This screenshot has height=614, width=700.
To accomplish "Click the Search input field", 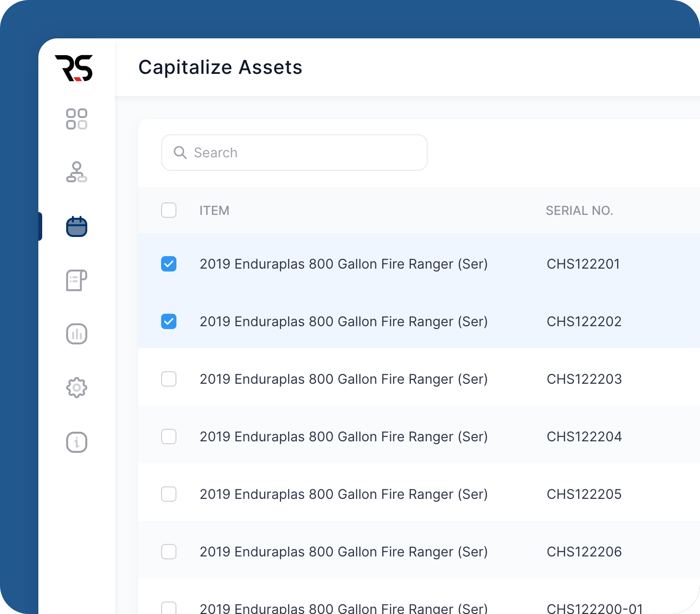I will (x=294, y=153).
